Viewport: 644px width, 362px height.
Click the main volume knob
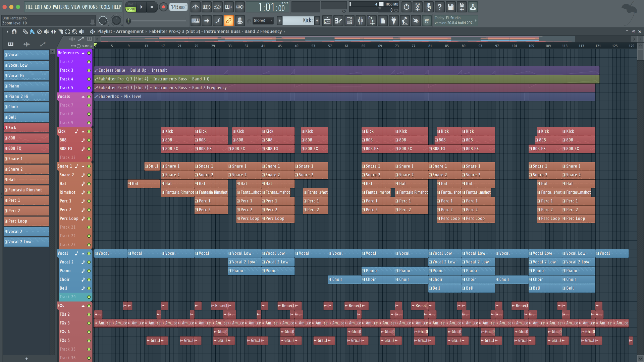103,21
